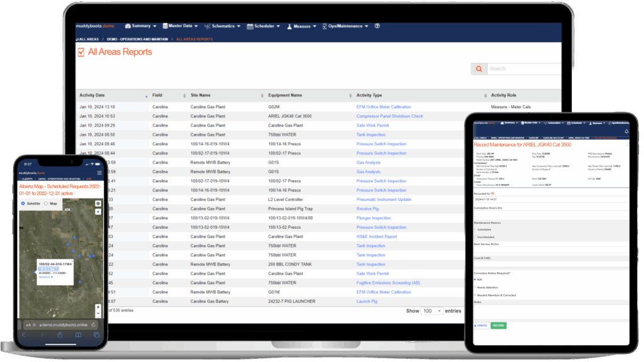The image size is (644, 362).
Task: Click the Activity Type column sort arrows
Action: click(x=485, y=96)
